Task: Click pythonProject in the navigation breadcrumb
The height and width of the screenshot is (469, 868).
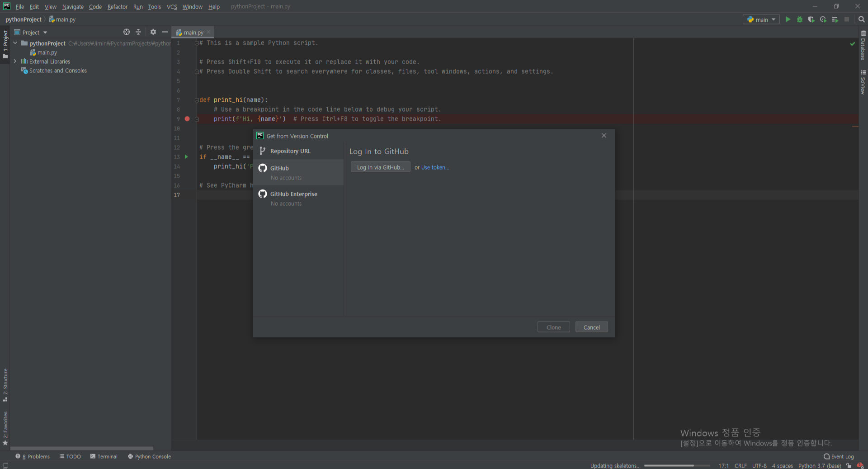Action: (x=24, y=19)
